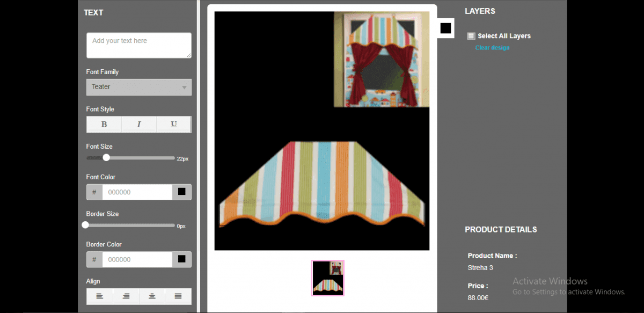Click the Border Color hex input field
Viewport: 644px width, 313px height.
137,260
